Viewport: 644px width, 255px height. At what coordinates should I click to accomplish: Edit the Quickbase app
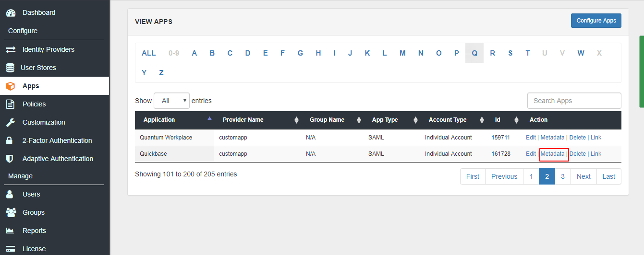(x=531, y=154)
